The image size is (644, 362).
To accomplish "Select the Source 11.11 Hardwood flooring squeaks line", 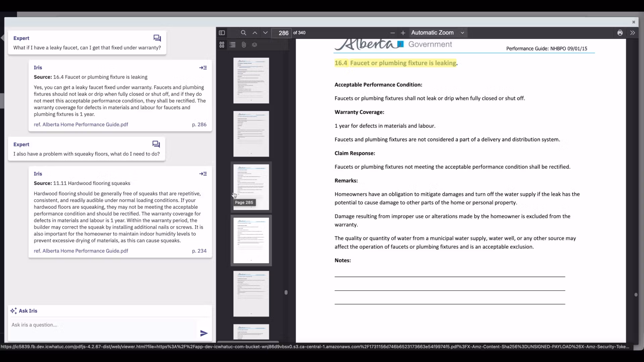I will [82, 183].
